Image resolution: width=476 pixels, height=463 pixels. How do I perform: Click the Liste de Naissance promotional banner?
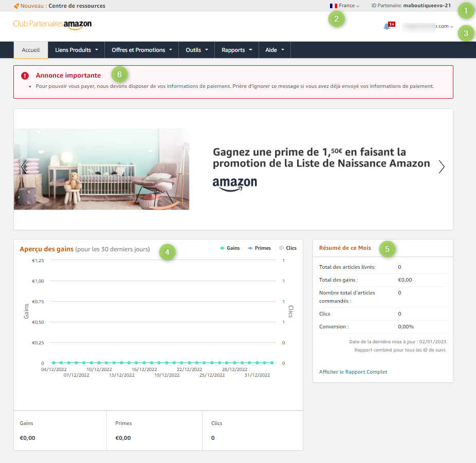(101, 169)
